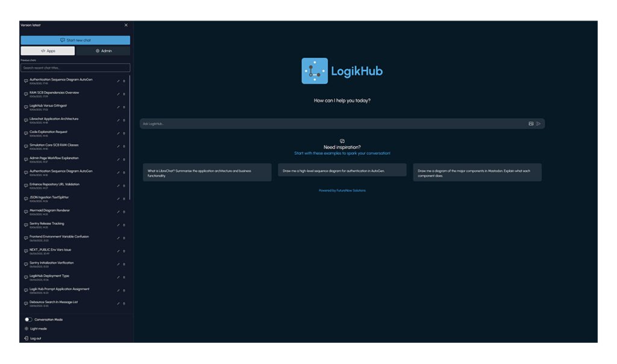This screenshot has width=617, height=364.
Task: Edit the Librechat Application Architecture chat title
Action: point(118,120)
